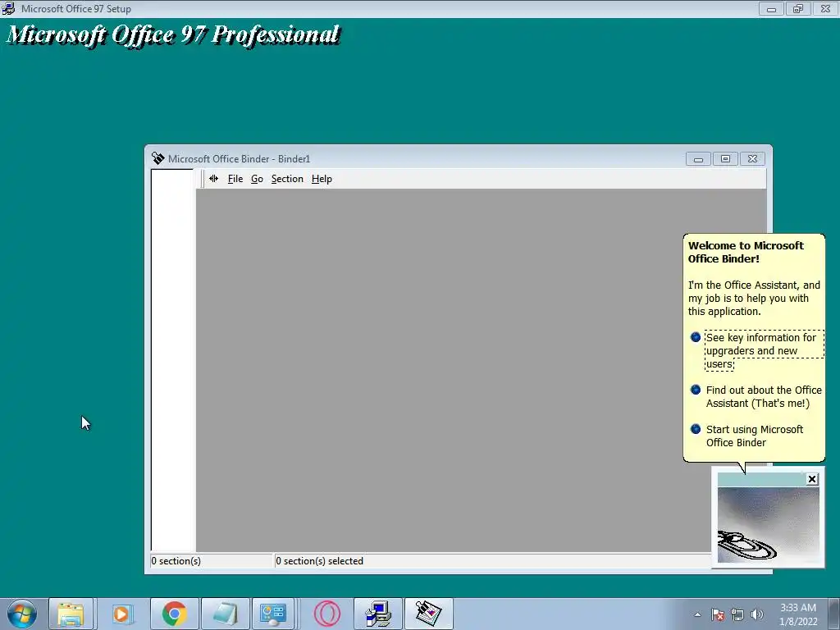Open the notepad-style taskbar application icon
Image resolution: width=840 pixels, height=630 pixels.
point(225,614)
